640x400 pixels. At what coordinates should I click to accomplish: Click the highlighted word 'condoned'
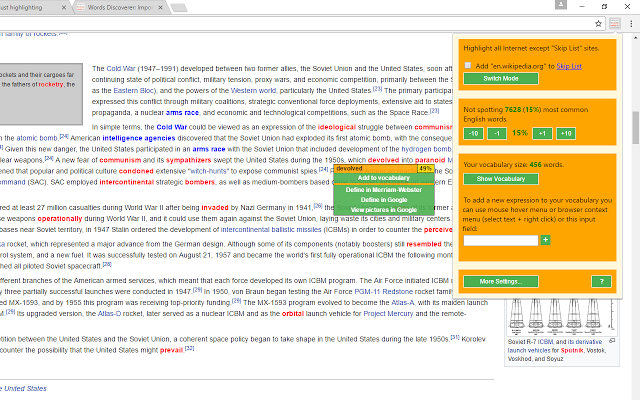(x=136, y=171)
